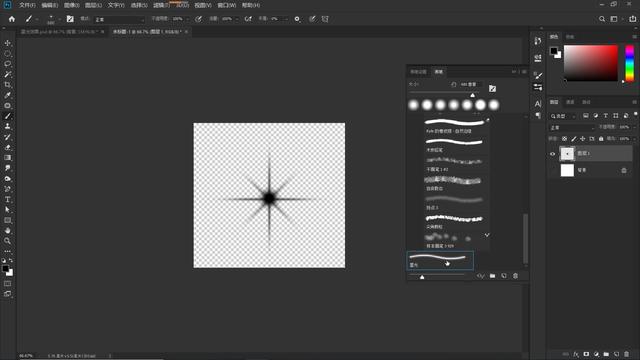Toggle pressure for opacity button in options bar
640x360 pixels.
(198, 19)
